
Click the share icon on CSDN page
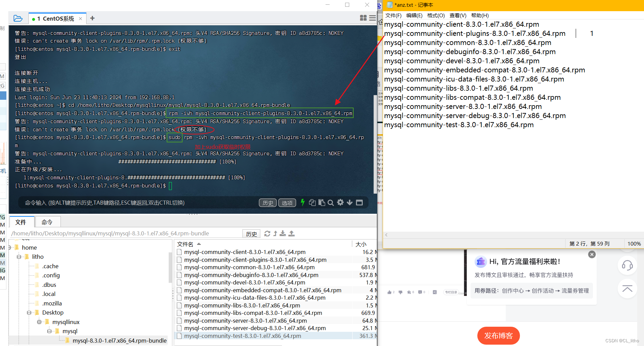(435, 292)
